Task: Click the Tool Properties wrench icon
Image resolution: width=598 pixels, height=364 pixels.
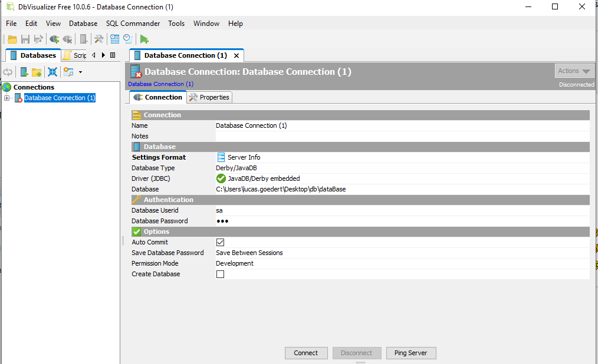Action: tap(99, 39)
